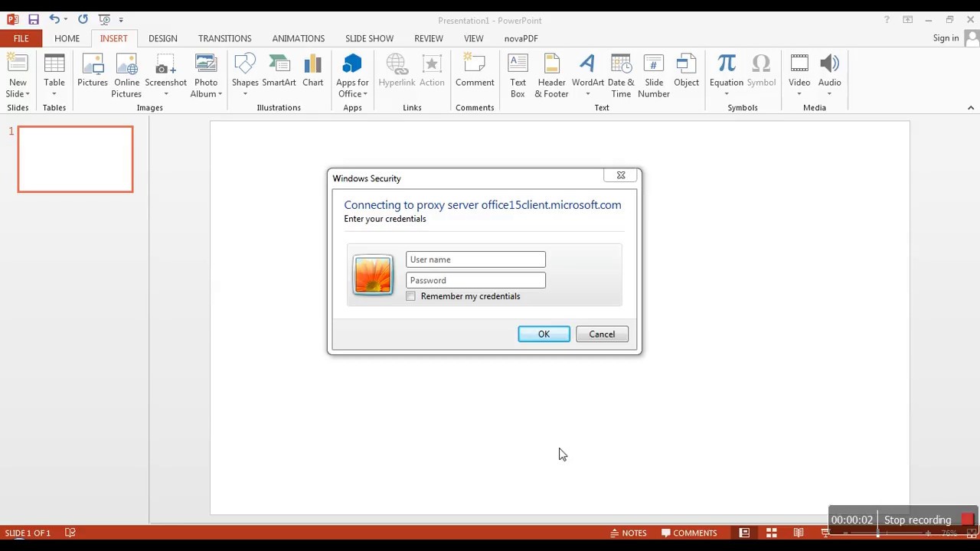980x551 pixels.
Task: Open Customize Quick Access Toolbar arrow
Action: 121,20
